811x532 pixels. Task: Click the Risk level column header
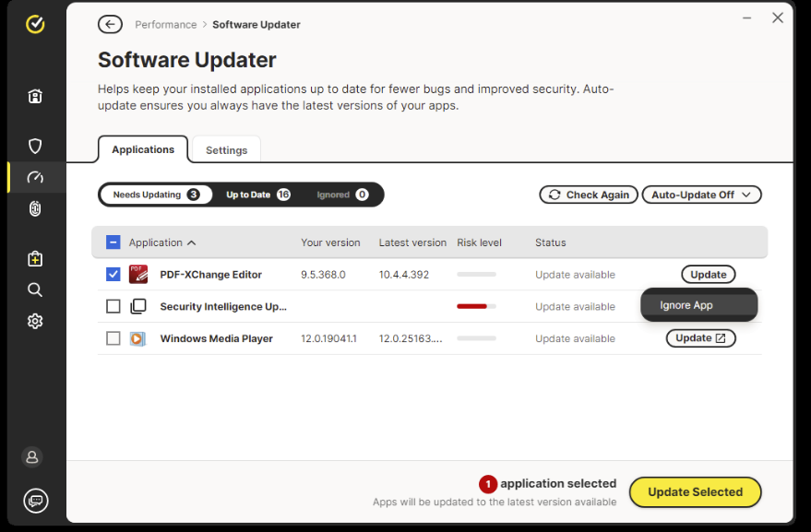pyautogui.click(x=479, y=242)
